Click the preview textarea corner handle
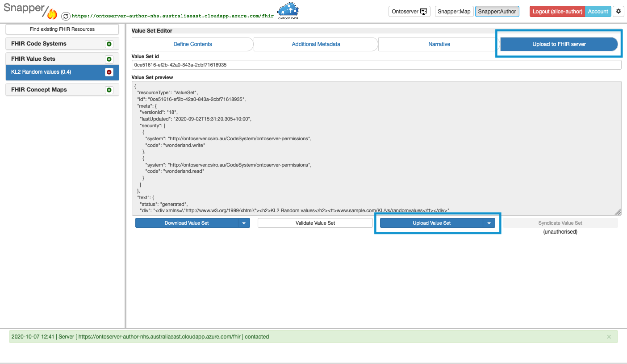 [618, 212]
